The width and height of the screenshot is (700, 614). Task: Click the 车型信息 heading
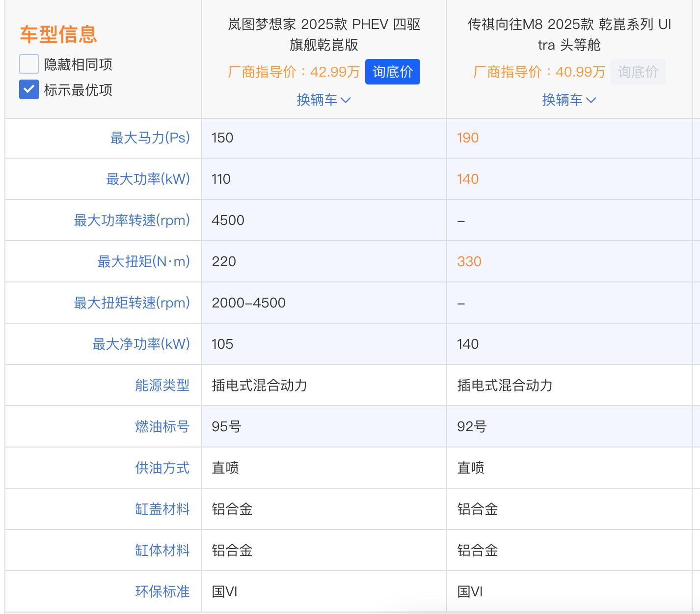pos(58,34)
